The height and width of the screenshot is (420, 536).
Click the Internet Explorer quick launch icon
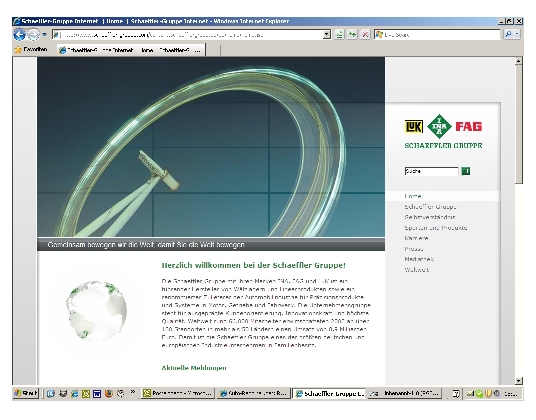tap(74, 394)
